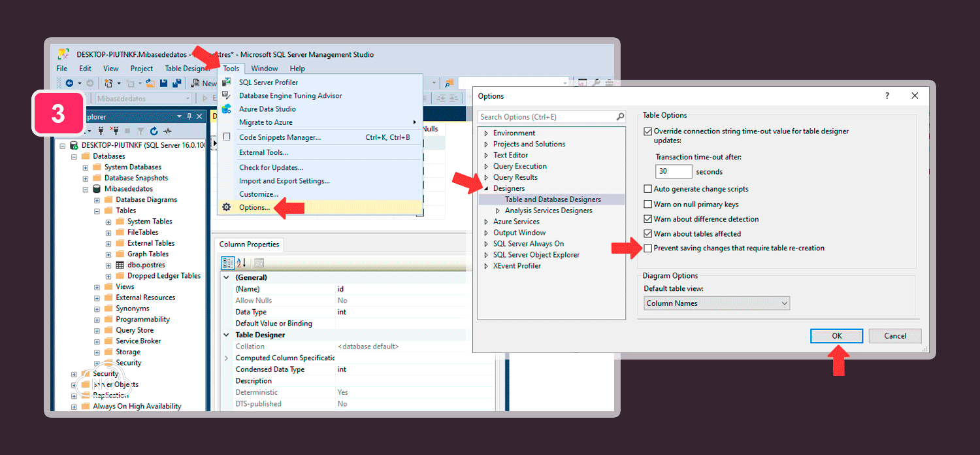The width and height of the screenshot is (980, 455).
Task: Expand Computed Column Specification property
Action: coord(226,358)
